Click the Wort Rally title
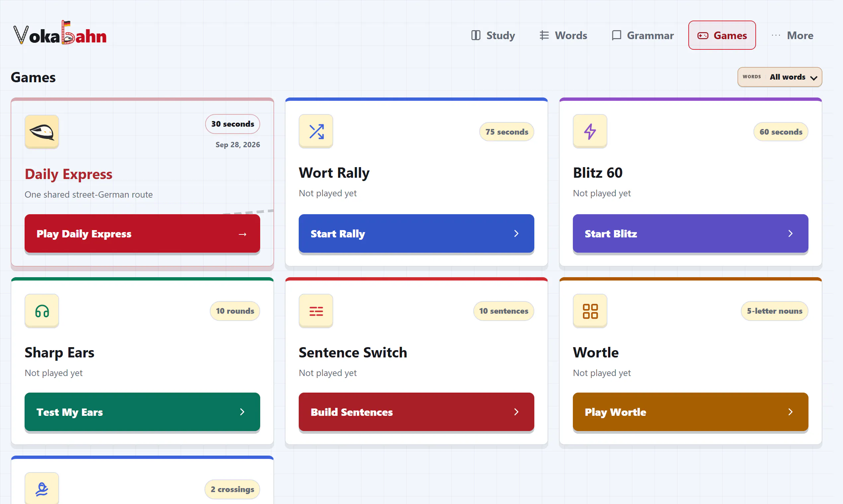843x504 pixels. (334, 173)
